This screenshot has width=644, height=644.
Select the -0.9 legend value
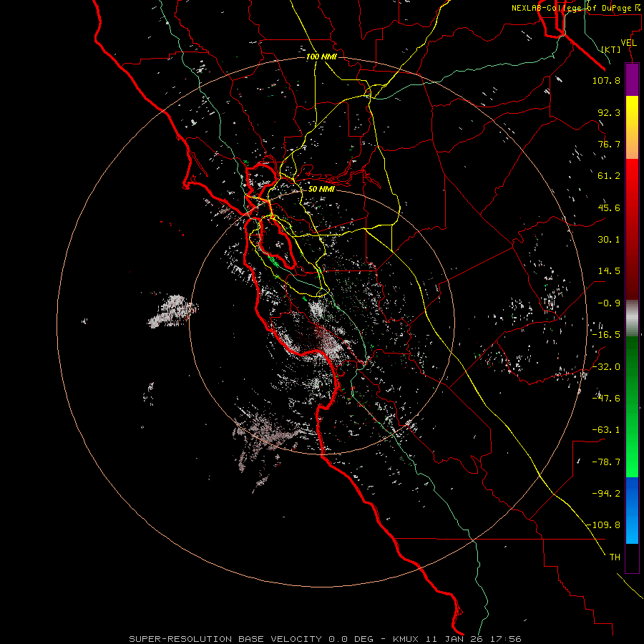coord(609,303)
